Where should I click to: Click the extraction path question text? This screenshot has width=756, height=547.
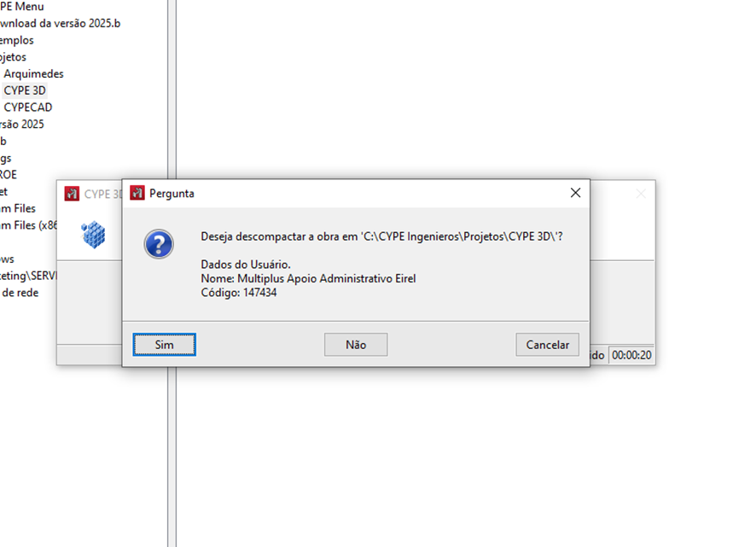(382, 236)
